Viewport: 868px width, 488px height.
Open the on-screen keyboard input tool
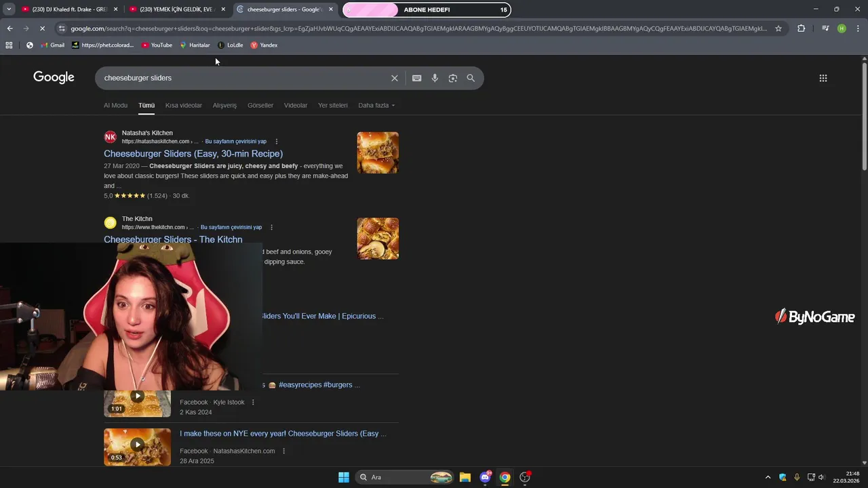pyautogui.click(x=416, y=78)
